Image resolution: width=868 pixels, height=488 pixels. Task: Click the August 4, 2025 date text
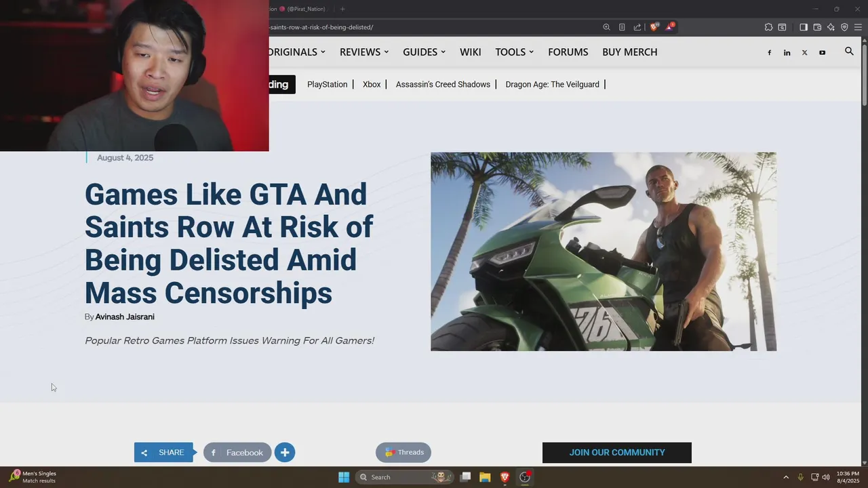(125, 157)
